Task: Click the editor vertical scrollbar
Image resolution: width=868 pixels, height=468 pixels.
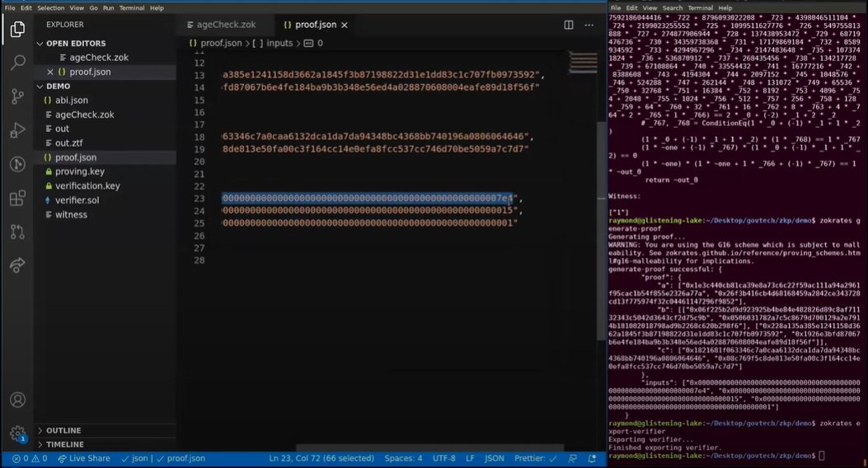Action: 602,230
